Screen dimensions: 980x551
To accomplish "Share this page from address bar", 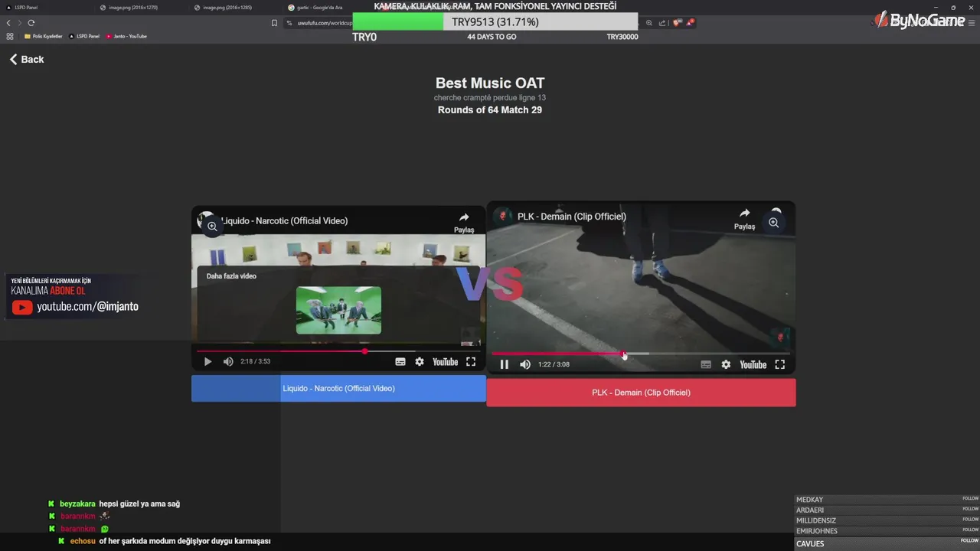I will click(662, 23).
